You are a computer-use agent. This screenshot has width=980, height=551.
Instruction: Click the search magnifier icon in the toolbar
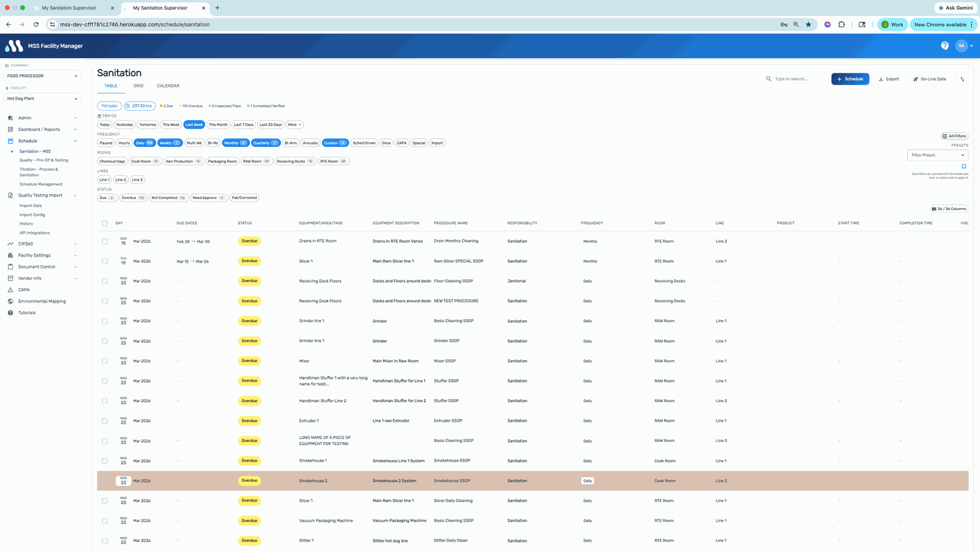click(769, 79)
